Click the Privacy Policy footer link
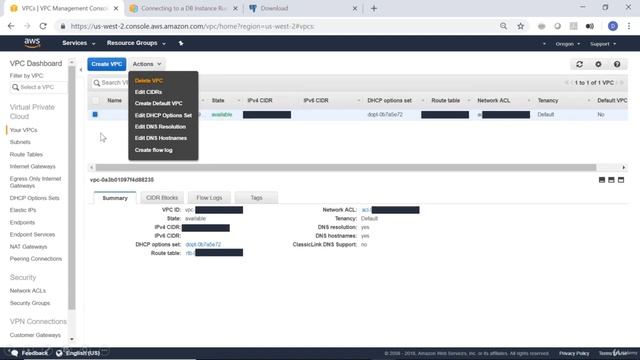The height and width of the screenshot is (360, 640). [574, 353]
